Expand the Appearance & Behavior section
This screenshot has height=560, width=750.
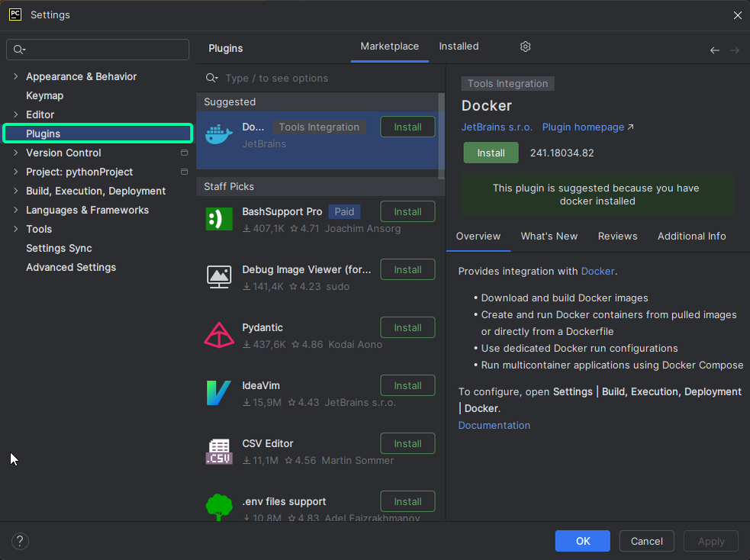(x=15, y=76)
